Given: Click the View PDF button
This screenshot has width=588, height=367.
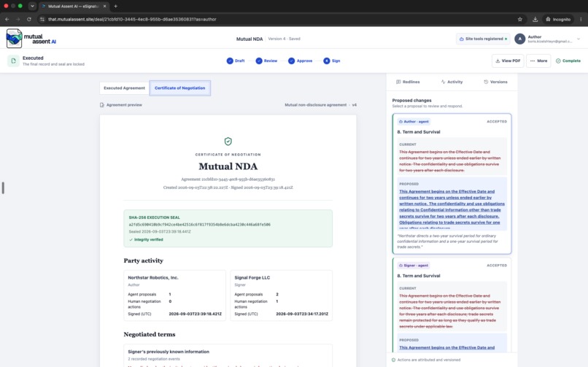Looking at the screenshot, I should (x=508, y=61).
